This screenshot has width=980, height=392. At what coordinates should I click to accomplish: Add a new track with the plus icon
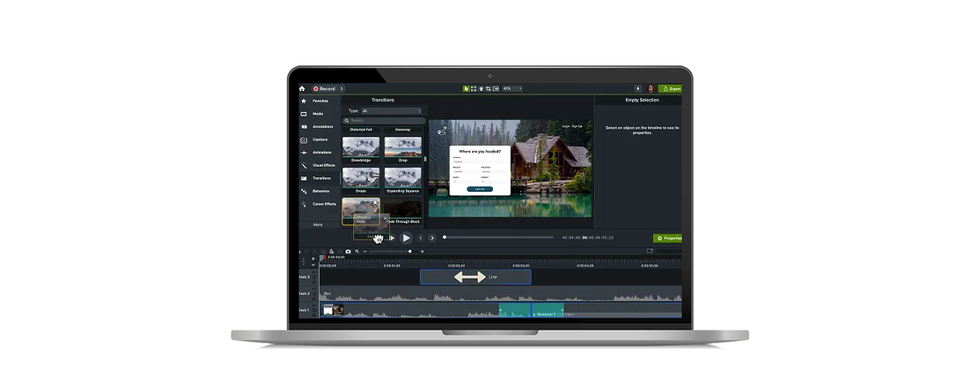coord(313,258)
